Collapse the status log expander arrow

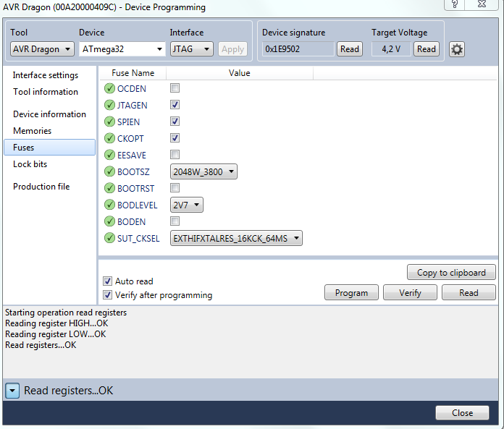tap(12, 391)
